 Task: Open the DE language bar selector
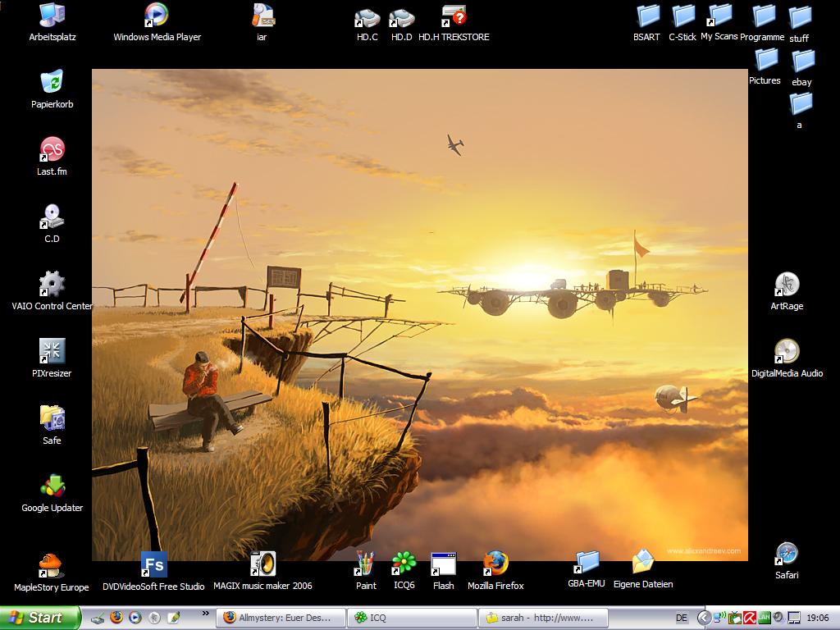[x=681, y=619]
